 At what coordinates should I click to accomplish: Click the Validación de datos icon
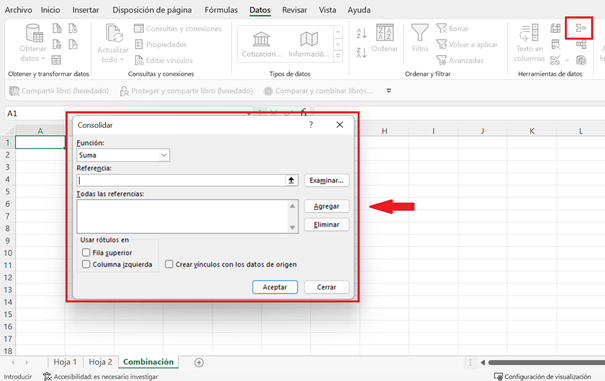coord(555,60)
